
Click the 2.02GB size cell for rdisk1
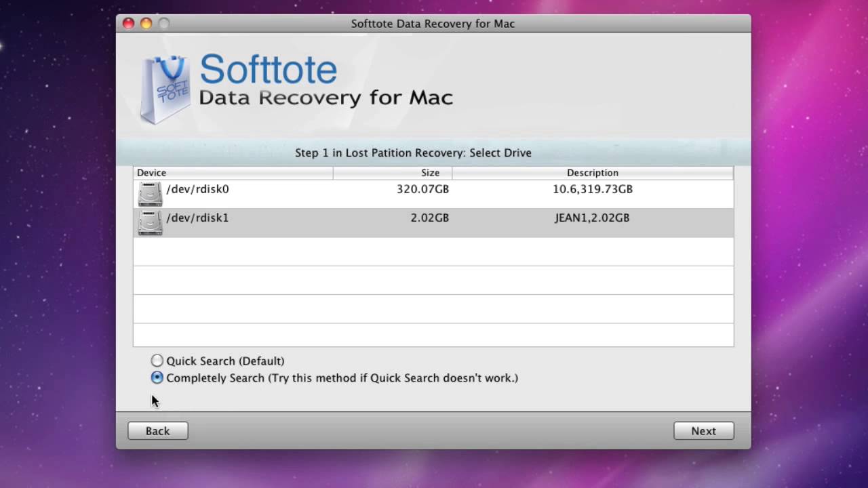[x=429, y=218]
